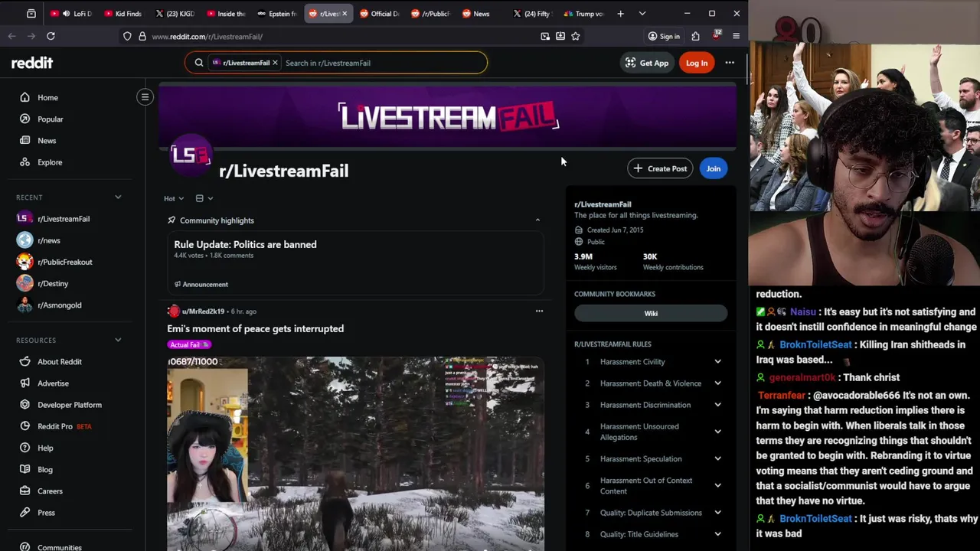Open r/Asmongold from recent list

60,305
